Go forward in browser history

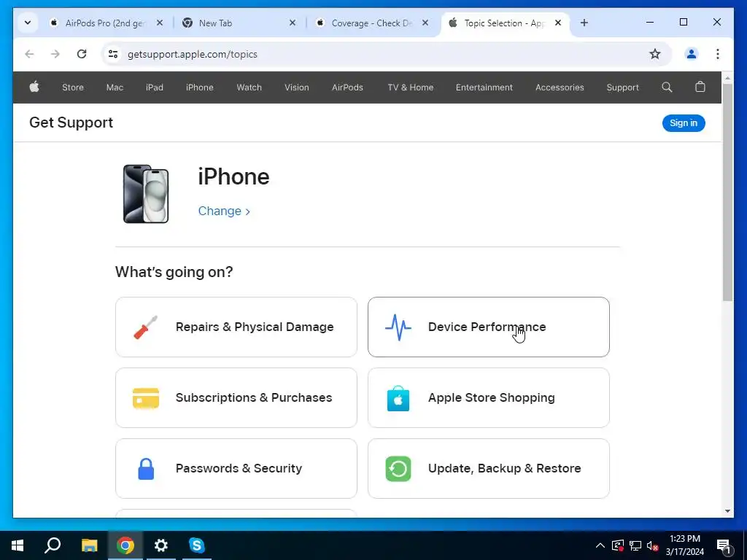[x=55, y=54]
